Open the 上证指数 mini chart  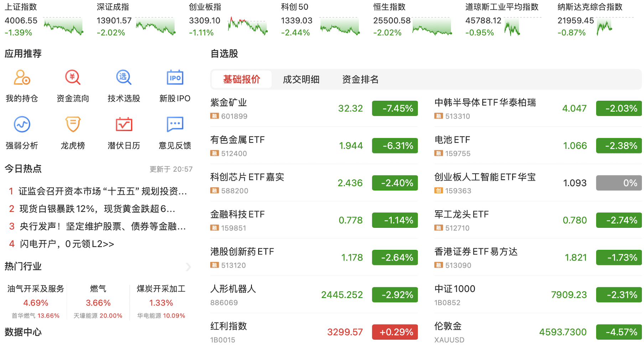click(x=63, y=26)
